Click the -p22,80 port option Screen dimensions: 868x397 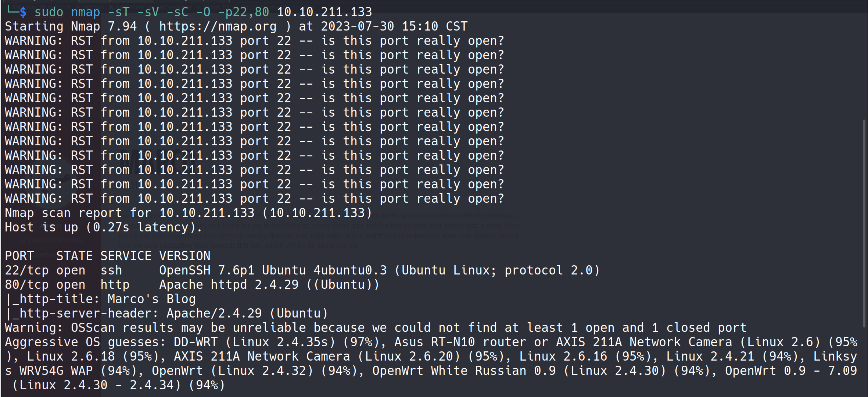tap(243, 12)
